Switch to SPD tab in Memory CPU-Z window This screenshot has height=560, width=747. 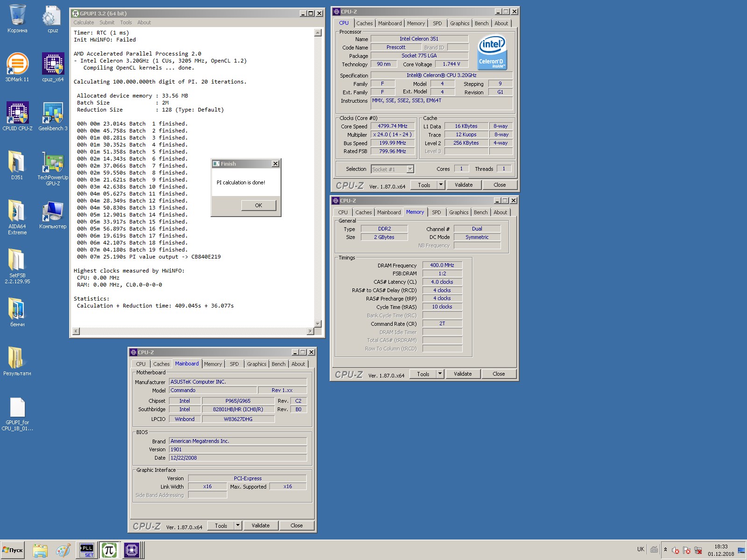pos(437,212)
